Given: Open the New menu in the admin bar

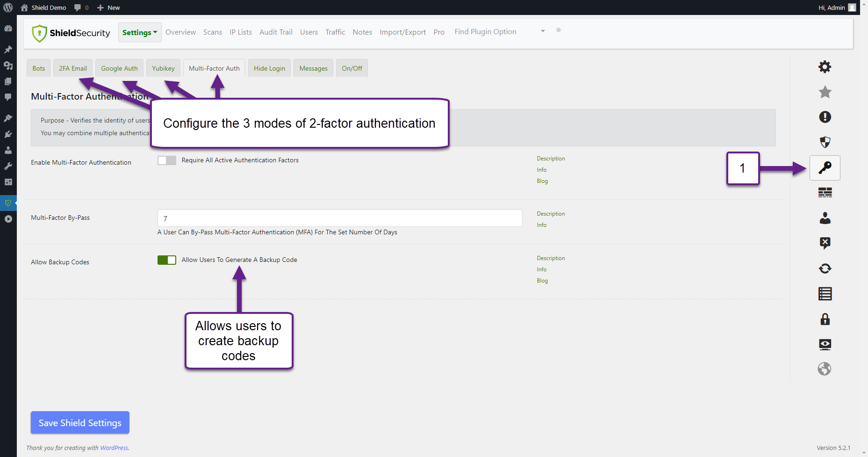Looking at the screenshot, I should [108, 7].
